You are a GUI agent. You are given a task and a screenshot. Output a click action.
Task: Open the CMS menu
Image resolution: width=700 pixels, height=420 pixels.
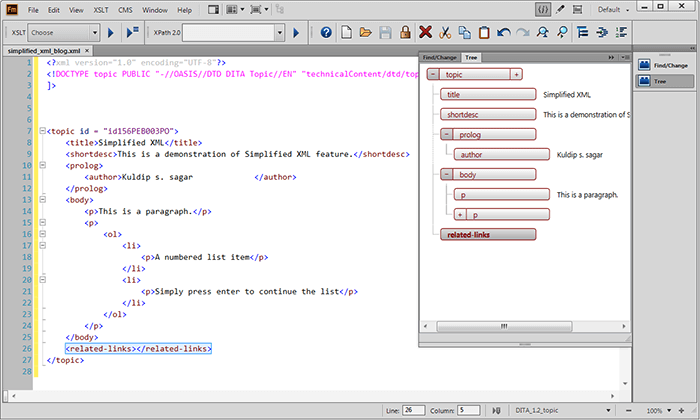(125, 9)
